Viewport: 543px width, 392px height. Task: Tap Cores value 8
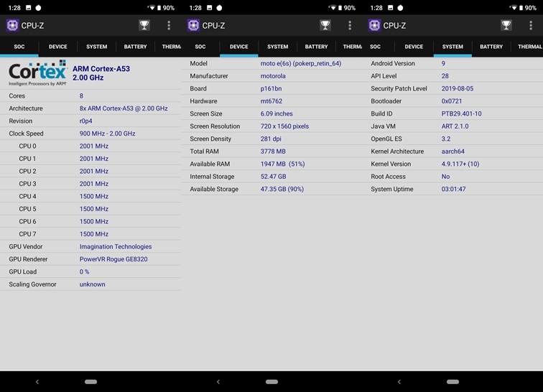[81, 95]
